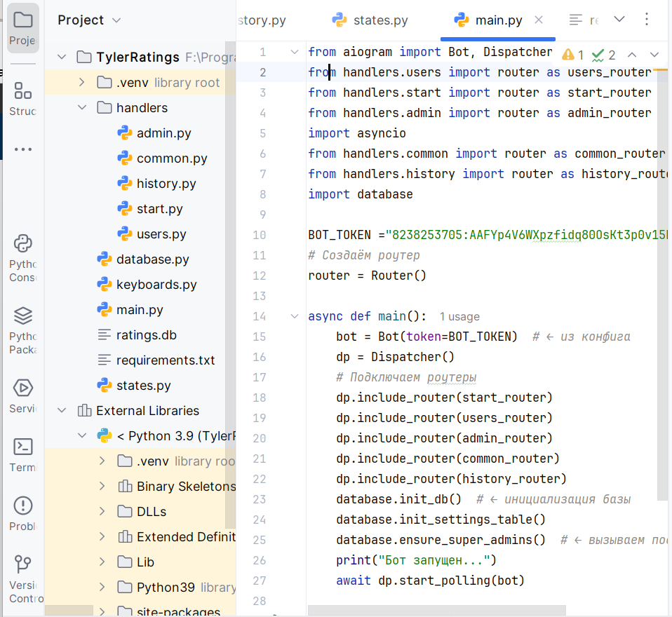Open admin.py in handlers folder
The height and width of the screenshot is (617, 672).
click(x=154, y=133)
